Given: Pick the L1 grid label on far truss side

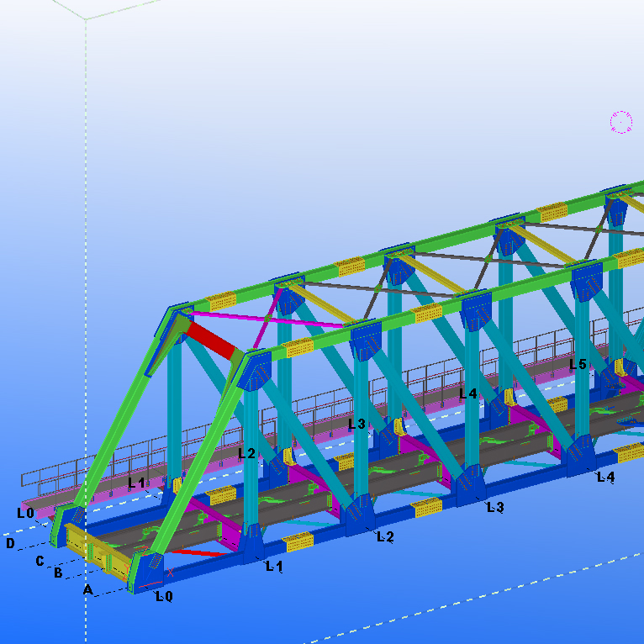Looking at the screenshot, I should point(136,483).
